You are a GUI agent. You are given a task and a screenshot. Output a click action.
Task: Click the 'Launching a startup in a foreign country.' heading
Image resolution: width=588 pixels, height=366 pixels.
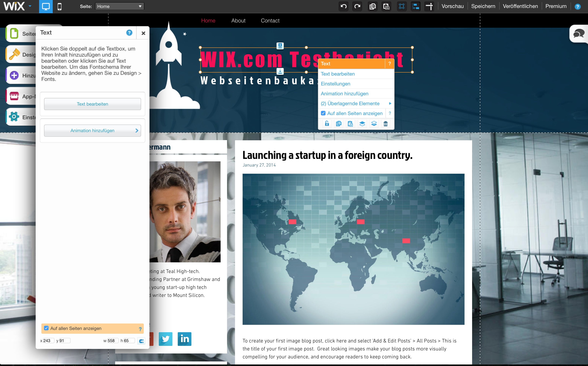pos(327,155)
